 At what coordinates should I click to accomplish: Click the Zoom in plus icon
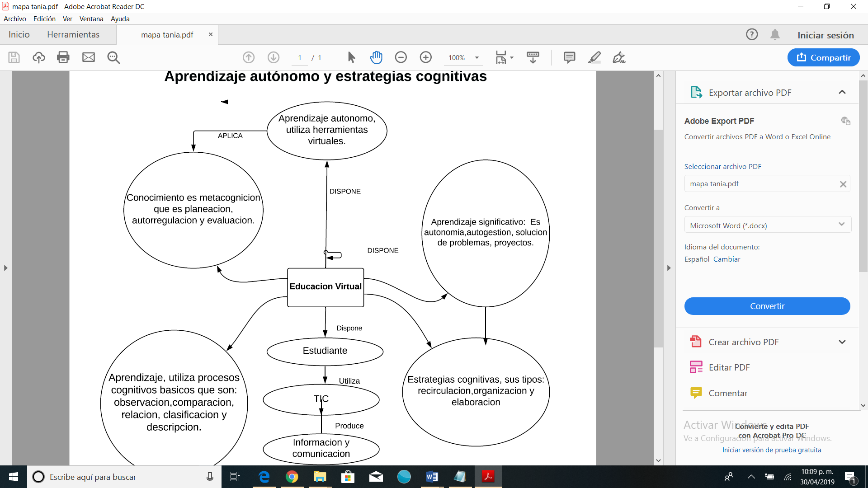[426, 57]
